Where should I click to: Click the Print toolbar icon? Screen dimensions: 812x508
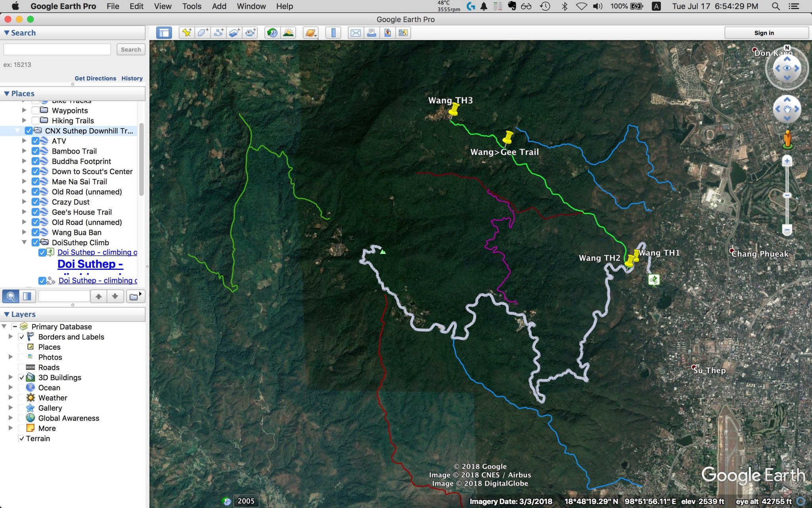click(x=372, y=33)
